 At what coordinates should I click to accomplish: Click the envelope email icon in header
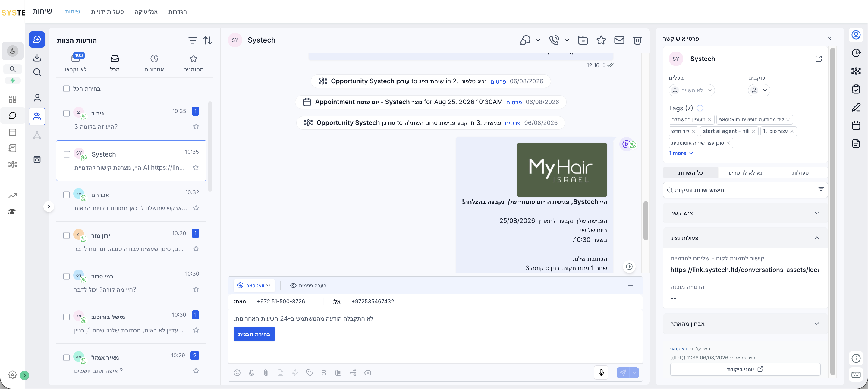point(619,40)
